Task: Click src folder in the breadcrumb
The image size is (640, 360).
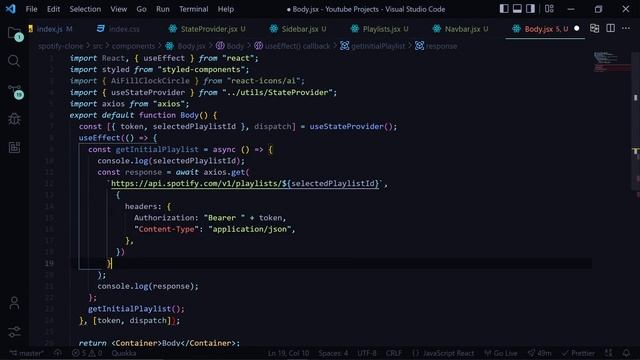Action: [x=97, y=46]
